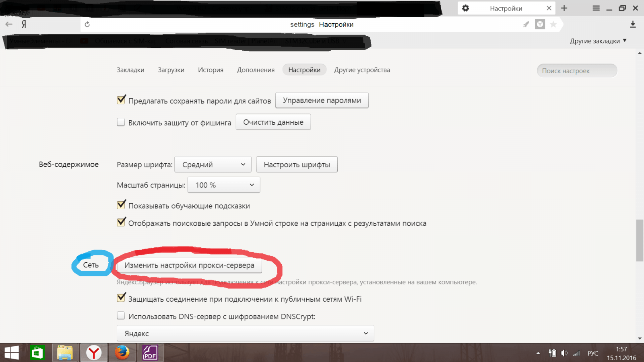Switch to the История tab

click(211, 70)
